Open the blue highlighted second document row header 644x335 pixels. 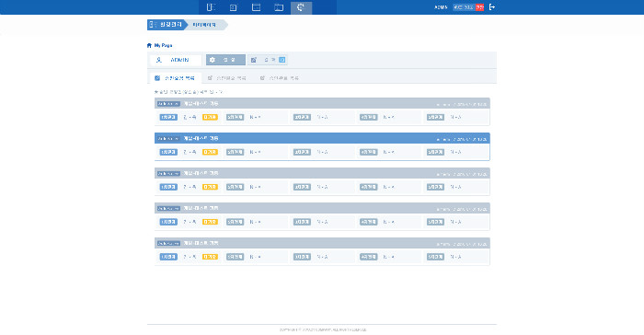click(x=322, y=139)
